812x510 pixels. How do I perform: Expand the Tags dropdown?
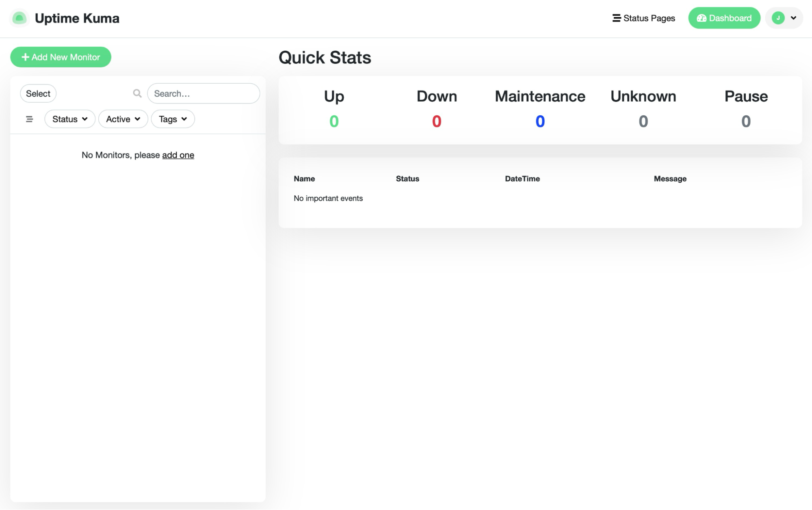pos(173,119)
